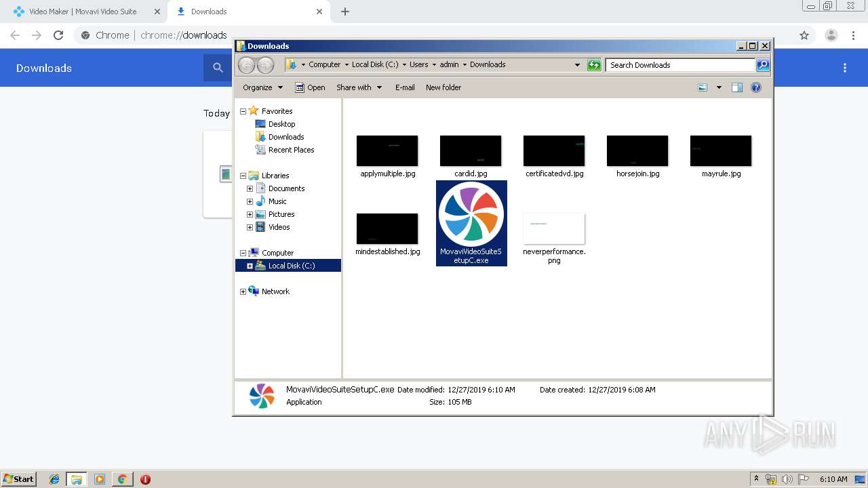Switch to the Downloads Chrome tab
Screen dimensions: 868x488
pyautogui.click(x=248, y=12)
